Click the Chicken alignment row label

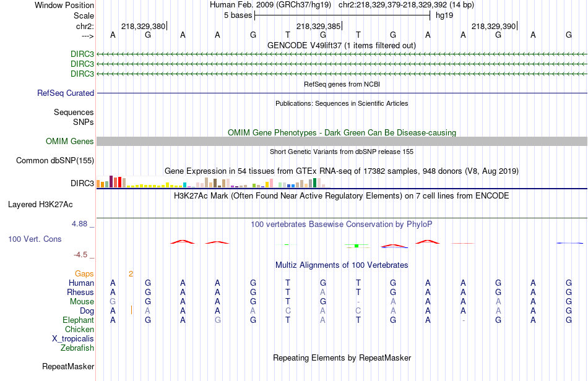click(79, 329)
